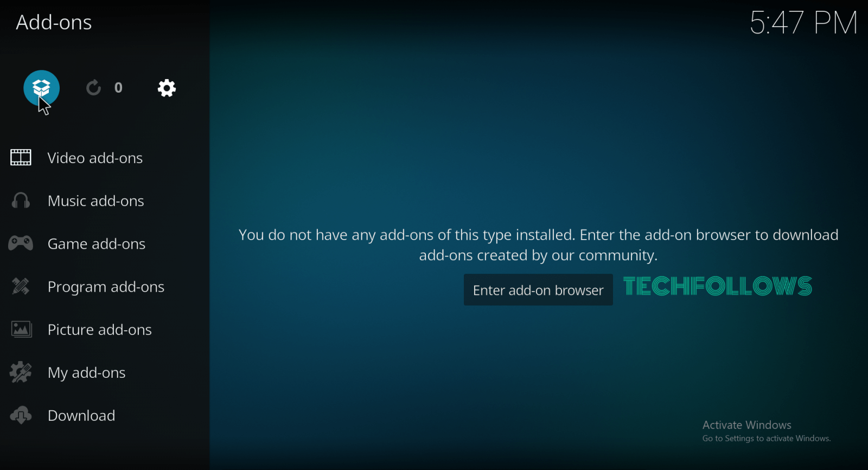Click the gamepad Game icon
This screenshot has width=868, height=470.
[21, 243]
